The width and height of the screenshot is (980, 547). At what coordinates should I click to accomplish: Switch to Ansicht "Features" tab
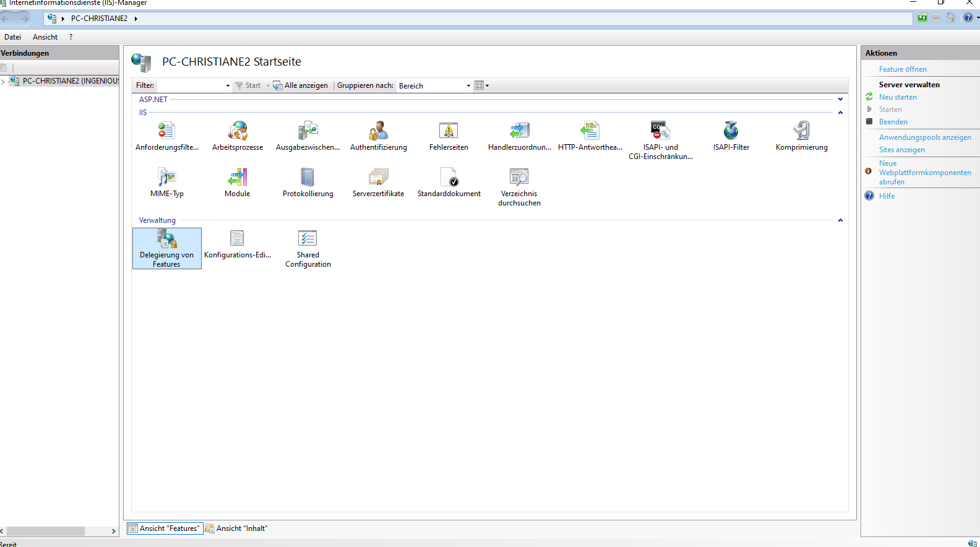[165, 528]
